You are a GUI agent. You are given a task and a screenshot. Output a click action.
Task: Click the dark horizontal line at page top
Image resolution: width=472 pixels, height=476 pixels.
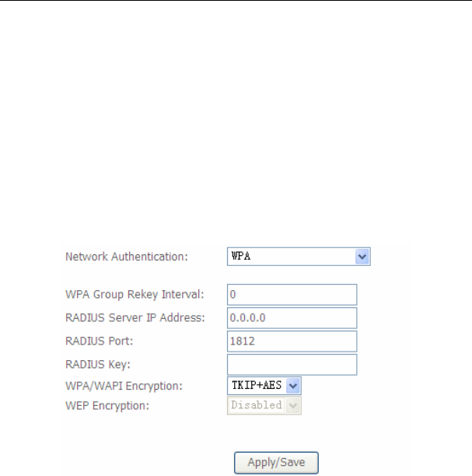[236, 0]
